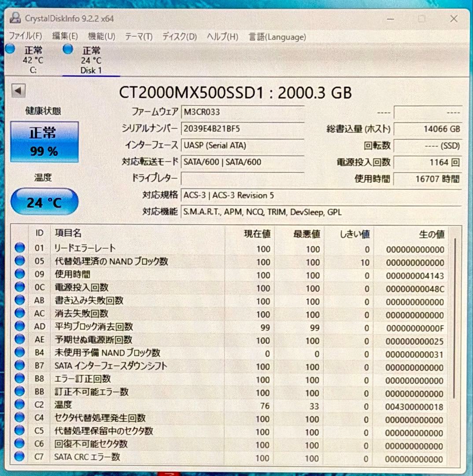Click the CrystalDiskInfo app icon in title bar
This screenshot has height=476, width=473.
15,18
